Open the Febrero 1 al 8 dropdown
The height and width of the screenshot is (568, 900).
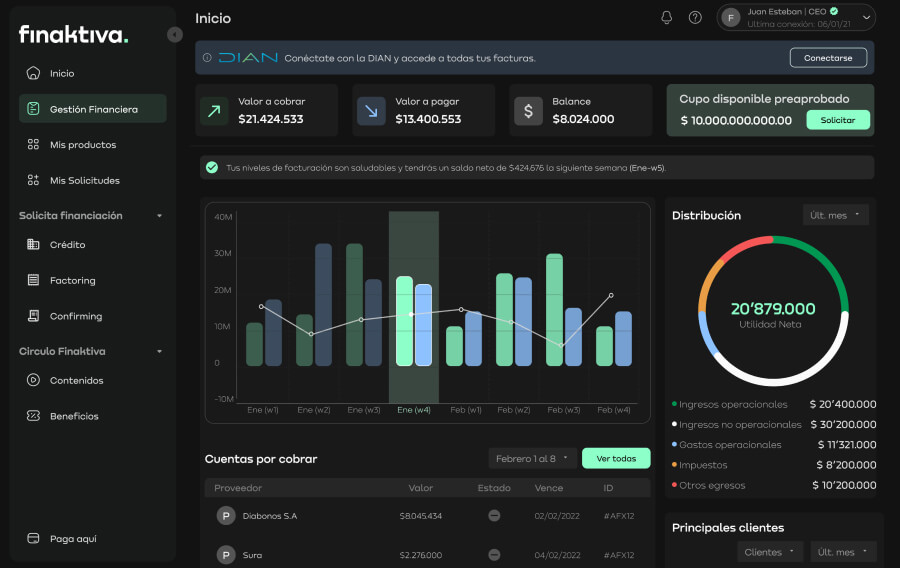(x=532, y=459)
